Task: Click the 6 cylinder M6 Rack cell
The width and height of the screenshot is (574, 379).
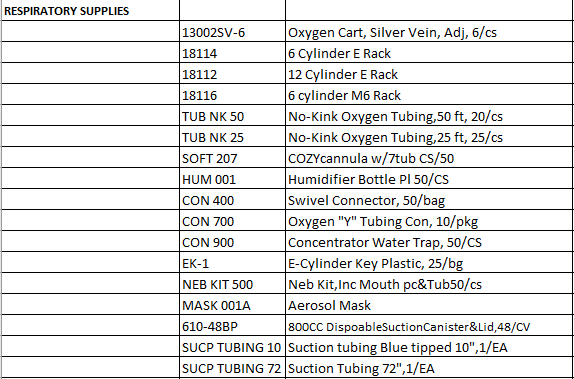Action: coord(430,94)
